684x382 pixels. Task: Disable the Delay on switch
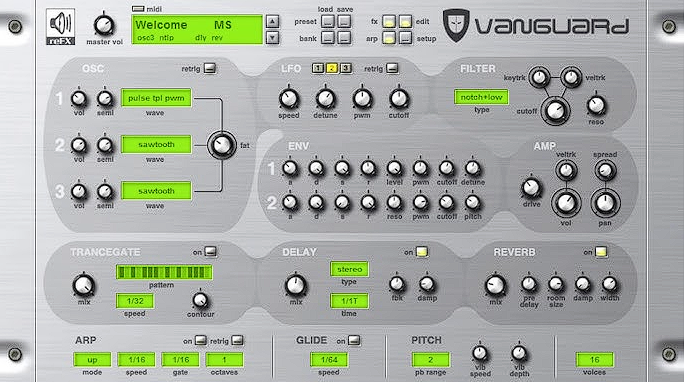pyautogui.click(x=421, y=252)
